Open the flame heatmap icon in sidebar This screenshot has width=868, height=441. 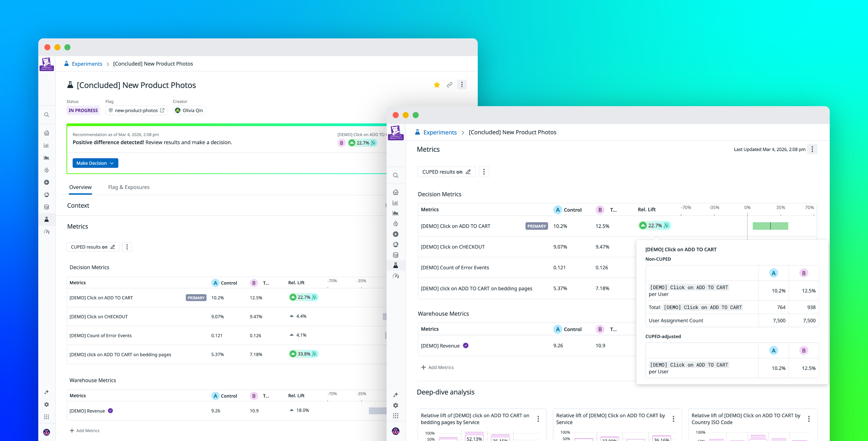coord(396,223)
